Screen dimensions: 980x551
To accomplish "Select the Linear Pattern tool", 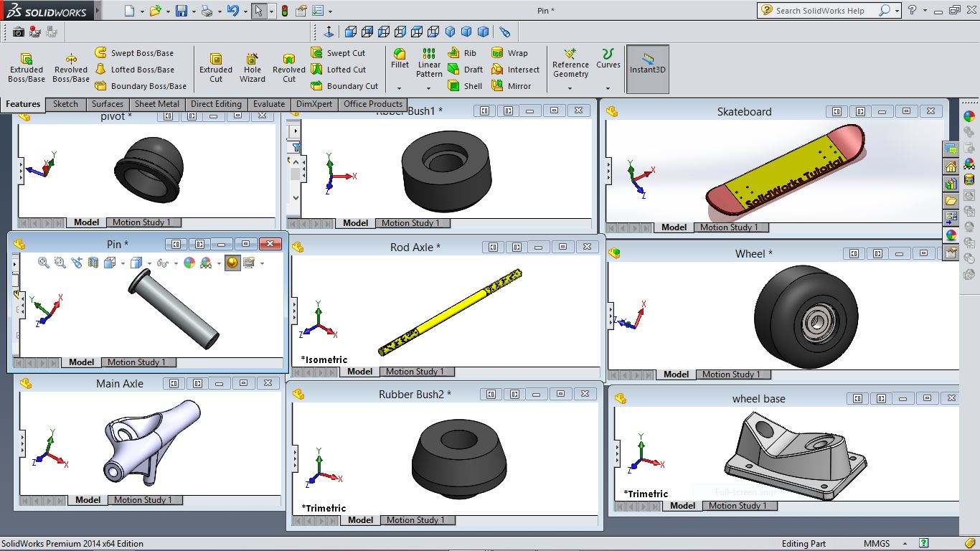I will click(429, 63).
